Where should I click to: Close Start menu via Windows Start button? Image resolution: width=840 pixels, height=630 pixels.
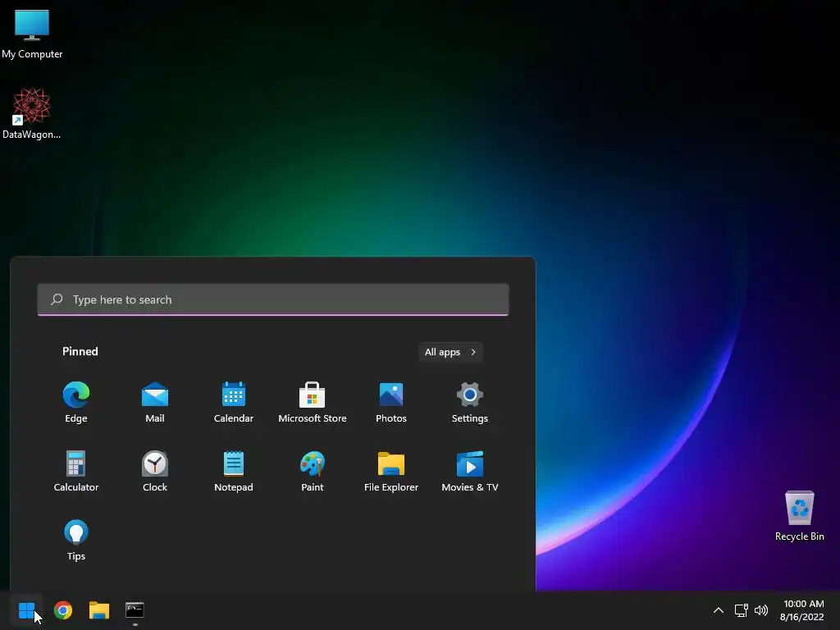pos(26,610)
